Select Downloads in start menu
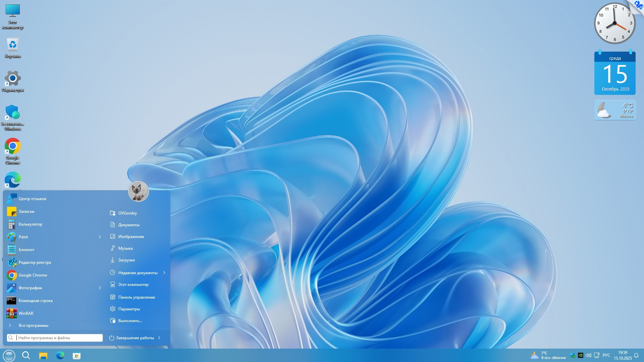 126,260
